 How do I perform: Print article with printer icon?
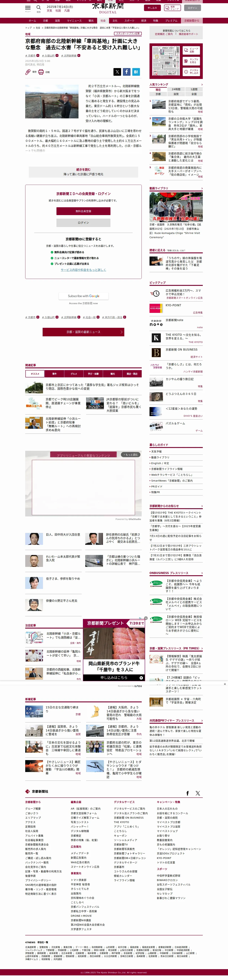[41, 72]
